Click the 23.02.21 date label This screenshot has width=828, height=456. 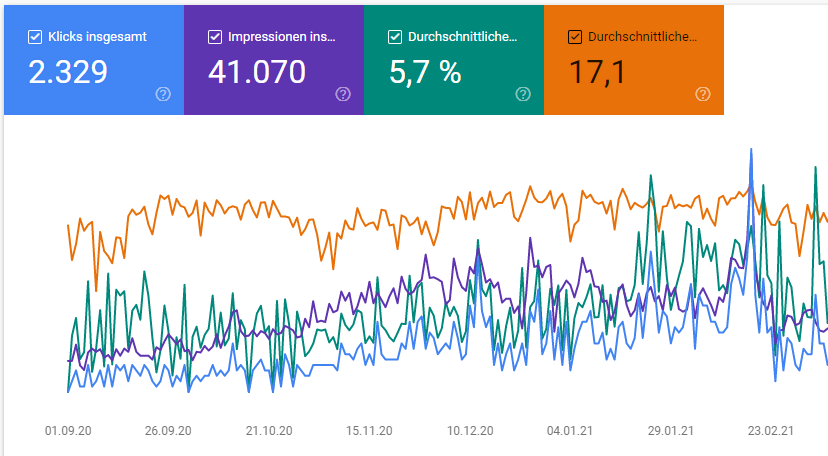click(x=770, y=430)
